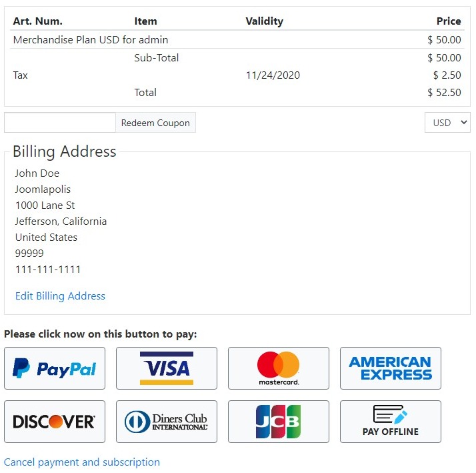This screenshot has height=473, width=476.
Task: Click the Validity column header
Action: pos(265,21)
